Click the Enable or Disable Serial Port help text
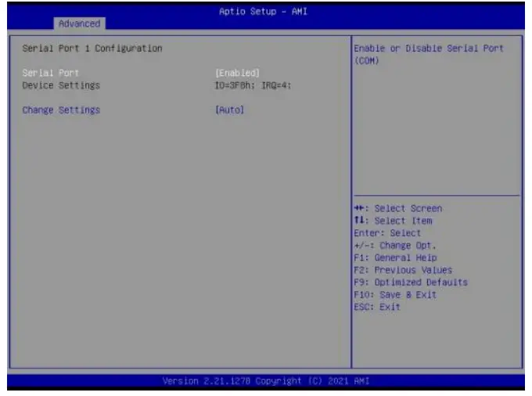The image size is (532, 396). coord(429,54)
